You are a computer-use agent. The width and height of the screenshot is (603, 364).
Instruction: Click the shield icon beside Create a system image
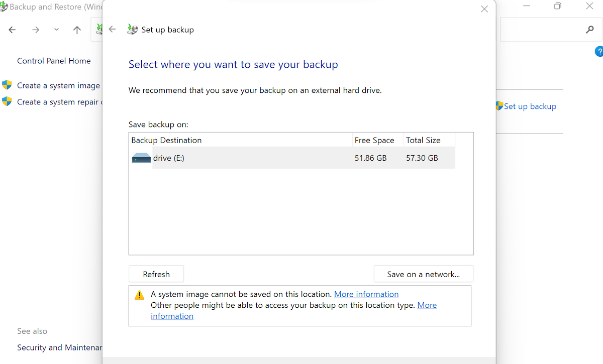pos(7,85)
